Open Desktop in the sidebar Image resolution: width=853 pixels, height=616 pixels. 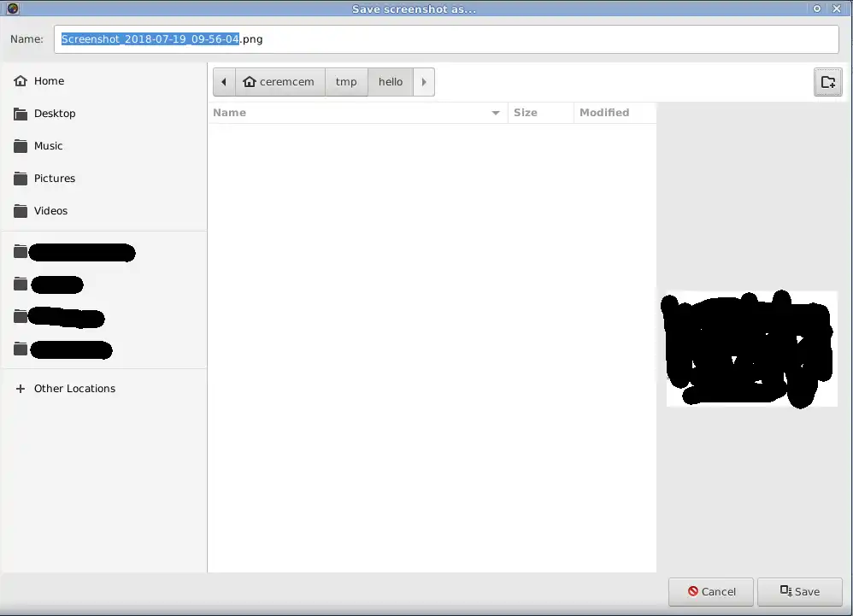[103, 114]
